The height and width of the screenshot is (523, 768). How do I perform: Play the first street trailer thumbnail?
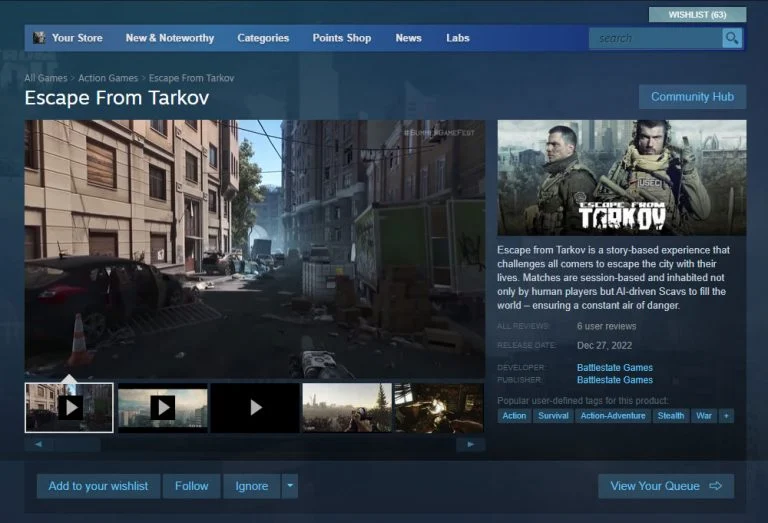tap(69, 407)
